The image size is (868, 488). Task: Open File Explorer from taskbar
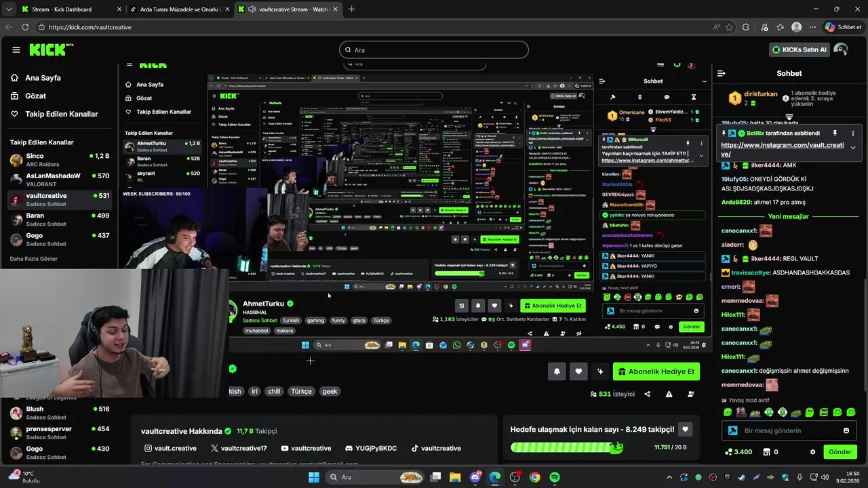coord(455,477)
